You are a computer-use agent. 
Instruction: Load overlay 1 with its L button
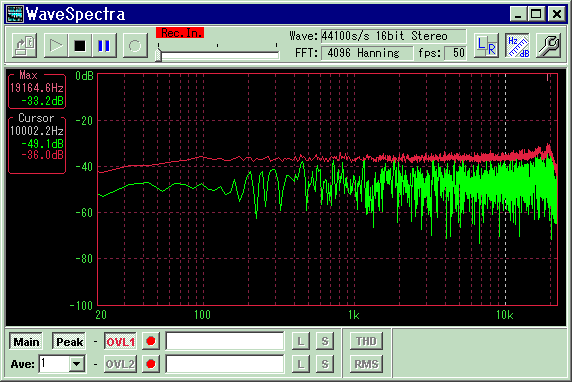(301, 341)
